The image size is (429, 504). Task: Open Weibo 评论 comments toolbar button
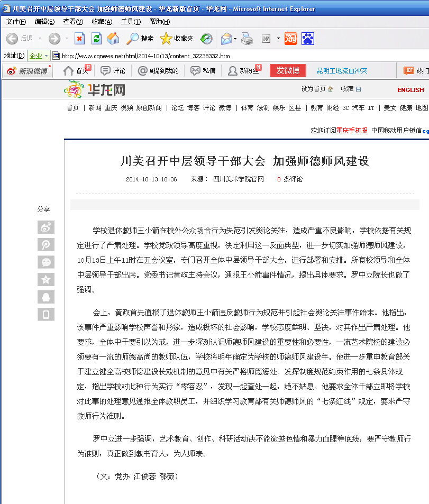pyautogui.click(x=113, y=70)
